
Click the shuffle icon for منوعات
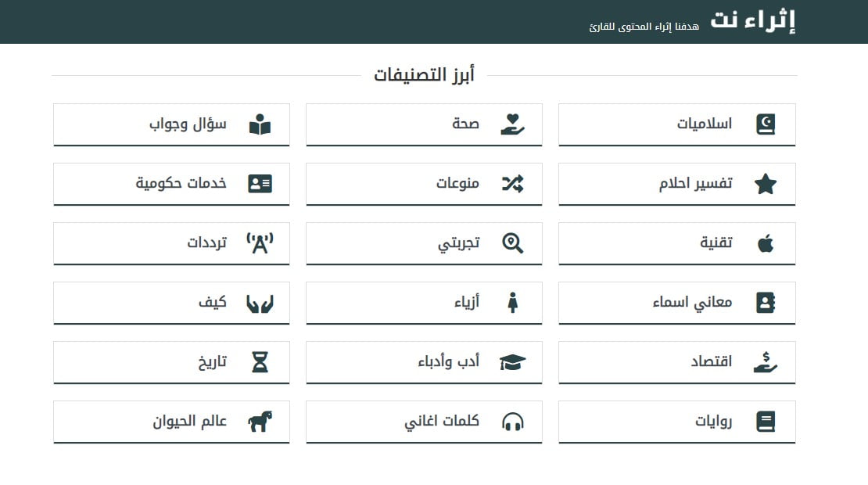[x=513, y=184]
